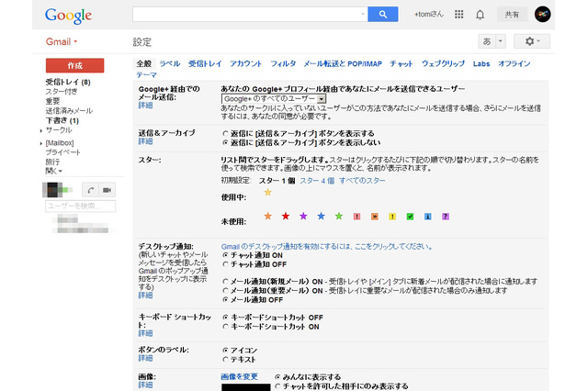Select the blue info icon

428,217
